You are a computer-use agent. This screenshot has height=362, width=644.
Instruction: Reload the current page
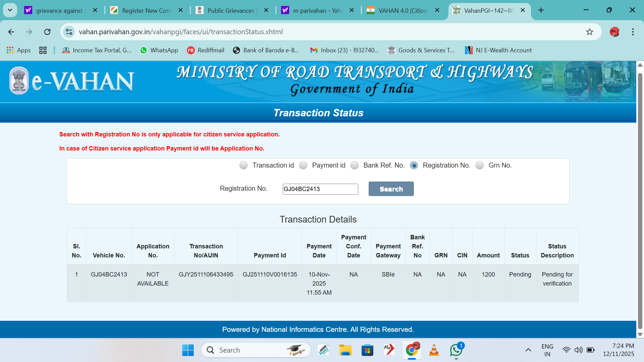(x=47, y=32)
